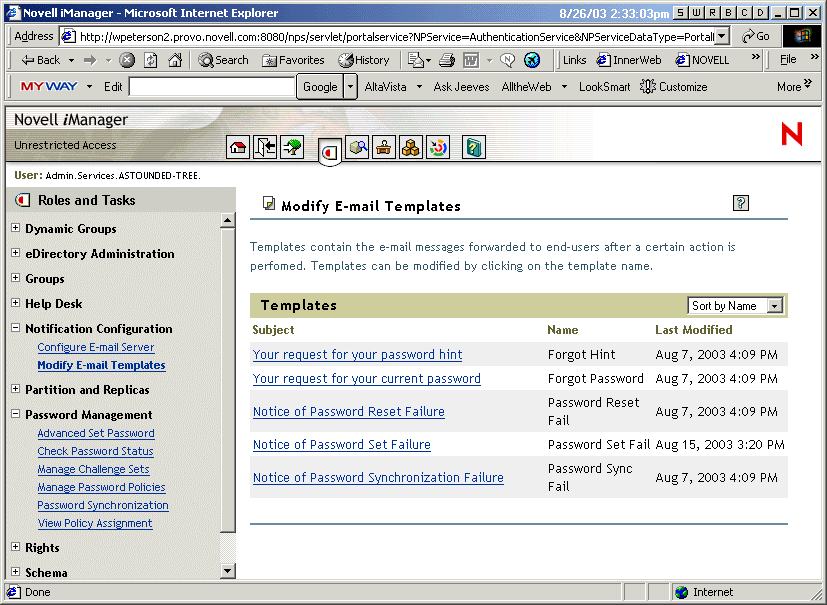The height and width of the screenshot is (605, 827).
Task: Open the Sort by Name dropdown
Action: point(735,305)
